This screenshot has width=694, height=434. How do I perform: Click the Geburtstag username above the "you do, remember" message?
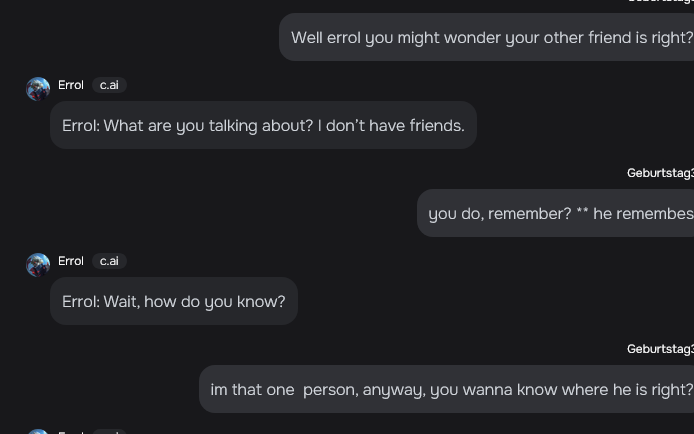pos(660,173)
